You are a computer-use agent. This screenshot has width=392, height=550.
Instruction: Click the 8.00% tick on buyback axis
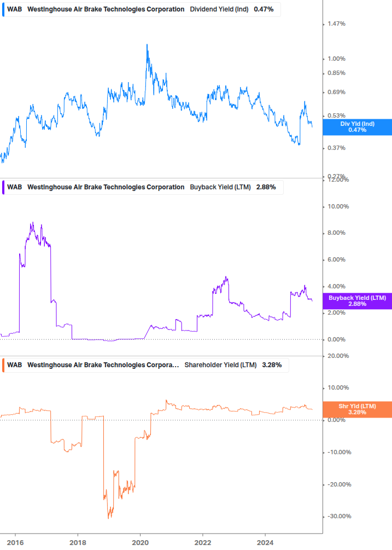[x=337, y=233]
